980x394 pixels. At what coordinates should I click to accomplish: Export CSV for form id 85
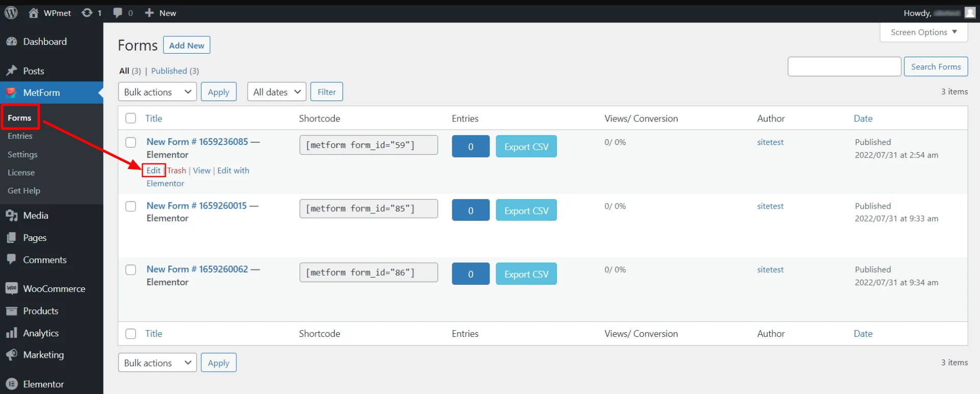tap(526, 211)
